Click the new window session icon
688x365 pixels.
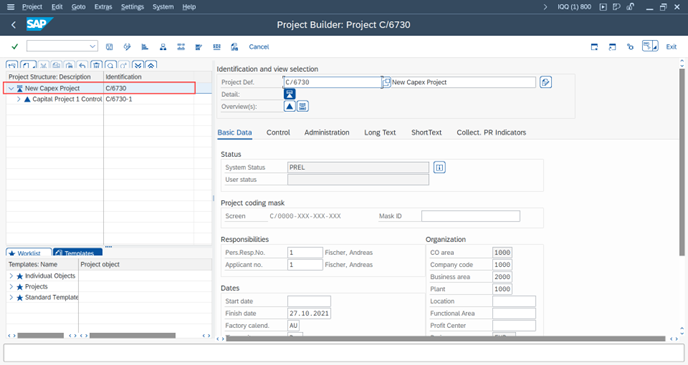pyautogui.click(x=594, y=47)
